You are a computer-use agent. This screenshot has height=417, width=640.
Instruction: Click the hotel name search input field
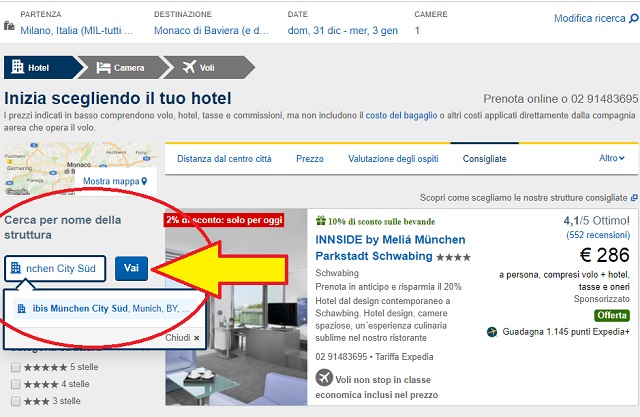[55, 268]
